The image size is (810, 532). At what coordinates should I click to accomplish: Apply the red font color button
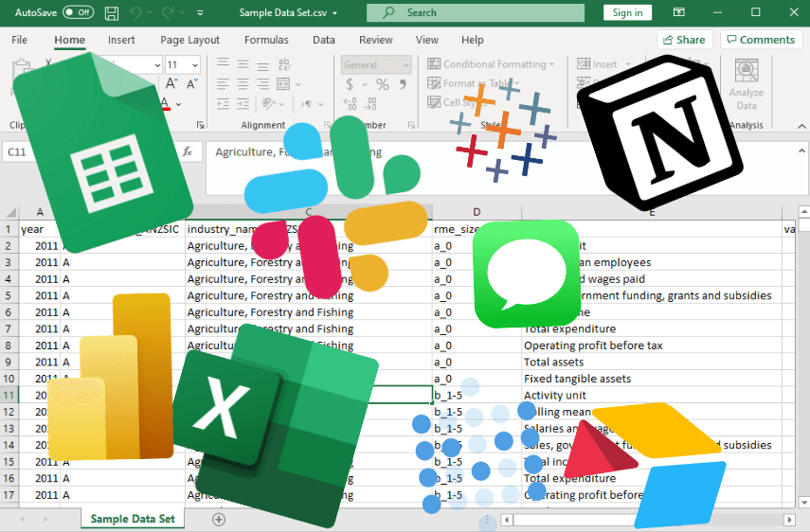coord(166,103)
